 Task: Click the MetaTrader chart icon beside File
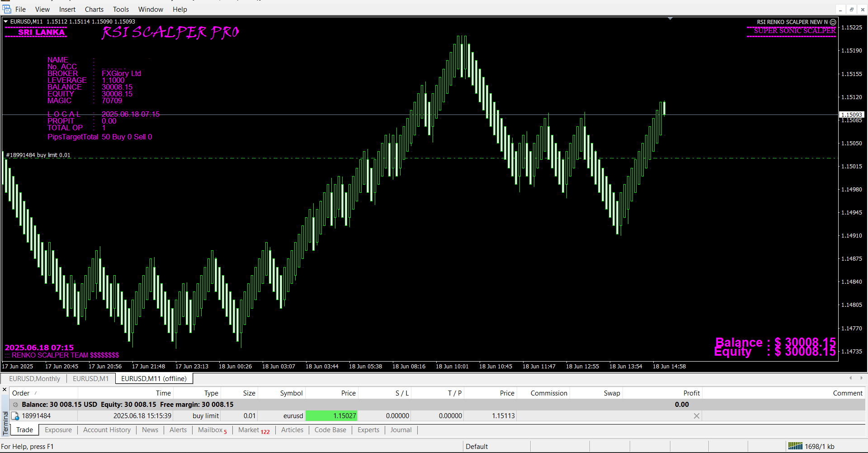pyautogui.click(x=7, y=9)
